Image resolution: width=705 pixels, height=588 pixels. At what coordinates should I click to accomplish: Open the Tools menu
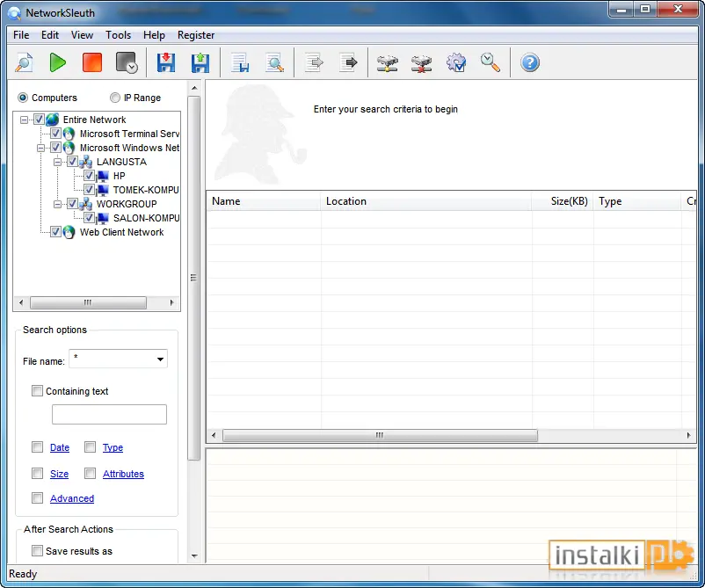click(119, 35)
